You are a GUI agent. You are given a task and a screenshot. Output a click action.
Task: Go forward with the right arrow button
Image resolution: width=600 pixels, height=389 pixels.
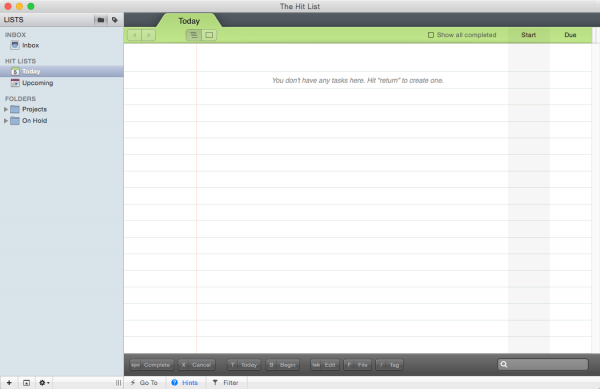click(x=148, y=35)
